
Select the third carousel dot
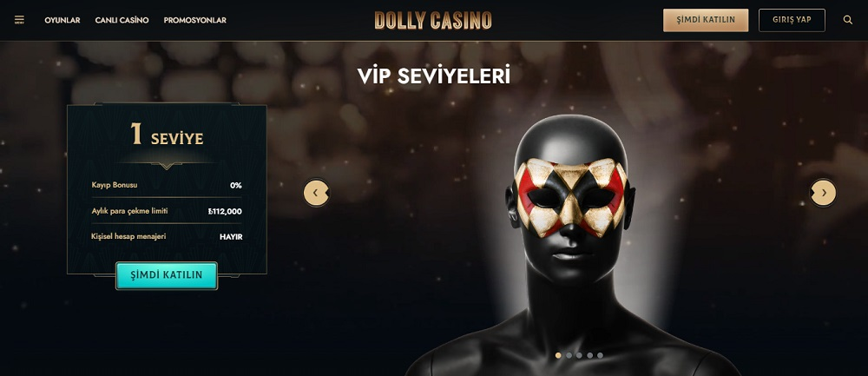click(x=579, y=355)
